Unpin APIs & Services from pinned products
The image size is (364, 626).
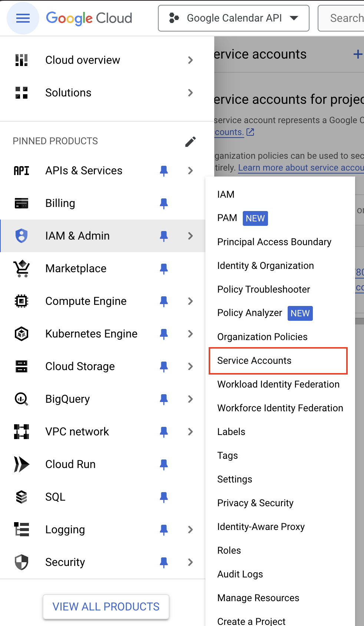[x=164, y=171]
